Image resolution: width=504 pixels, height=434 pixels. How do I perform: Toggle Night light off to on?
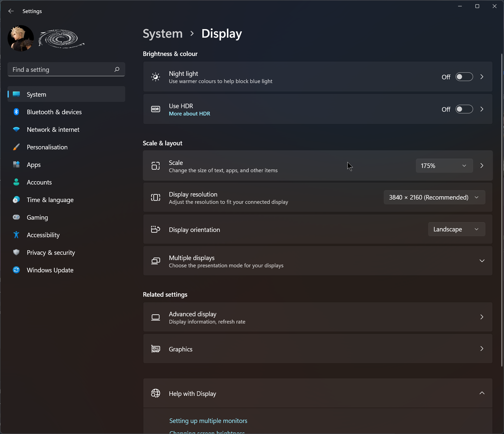pos(465,77)
